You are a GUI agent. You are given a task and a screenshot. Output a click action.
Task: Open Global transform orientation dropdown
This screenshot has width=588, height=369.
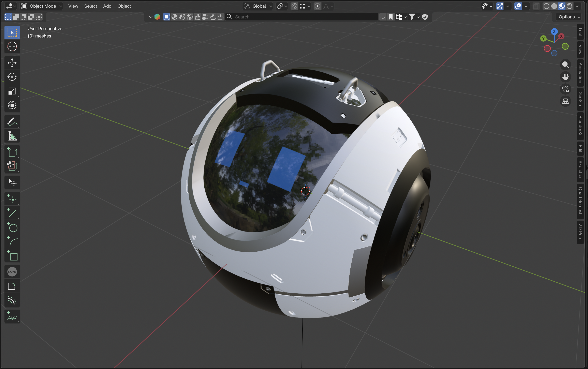[258, 6]
